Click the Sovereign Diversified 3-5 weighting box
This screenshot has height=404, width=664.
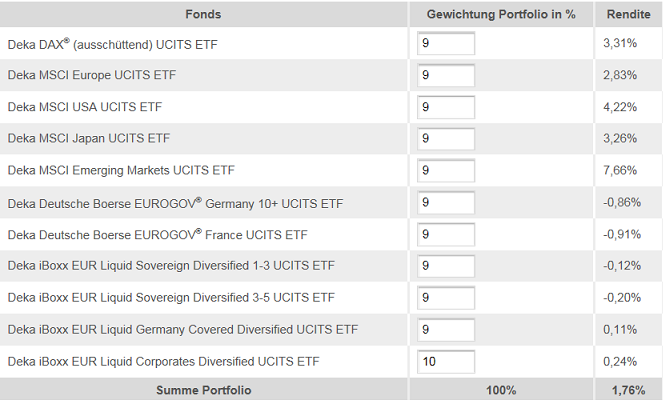coord(446,298)
